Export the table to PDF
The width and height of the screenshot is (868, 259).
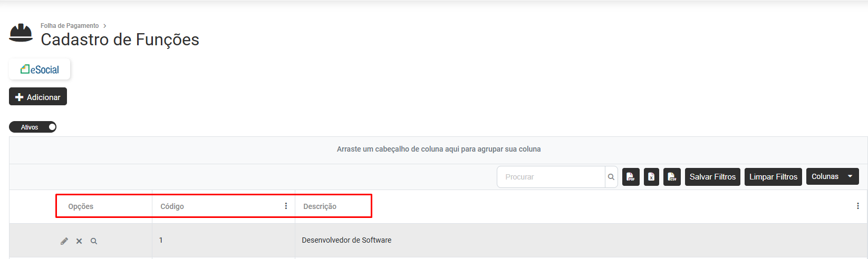click(x=631, y=177)
